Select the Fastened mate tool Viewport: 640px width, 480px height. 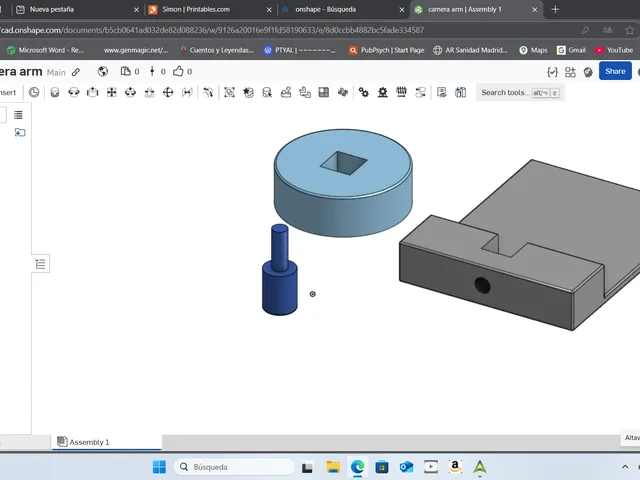coord(55,93)
